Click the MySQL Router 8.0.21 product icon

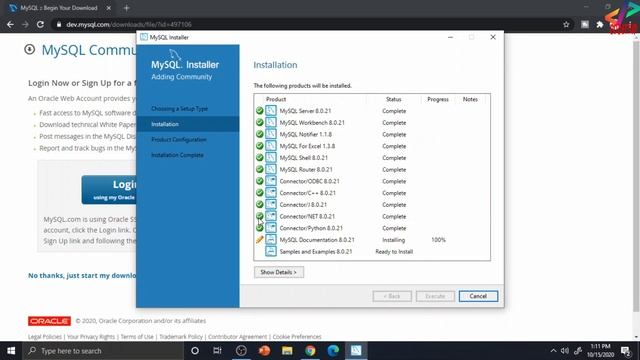[x=271, y=169]
